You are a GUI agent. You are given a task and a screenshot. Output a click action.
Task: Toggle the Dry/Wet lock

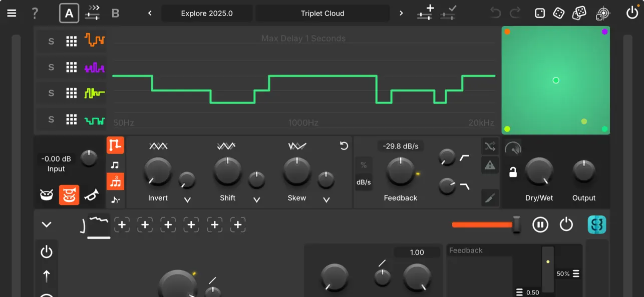(x=513, y=172)
